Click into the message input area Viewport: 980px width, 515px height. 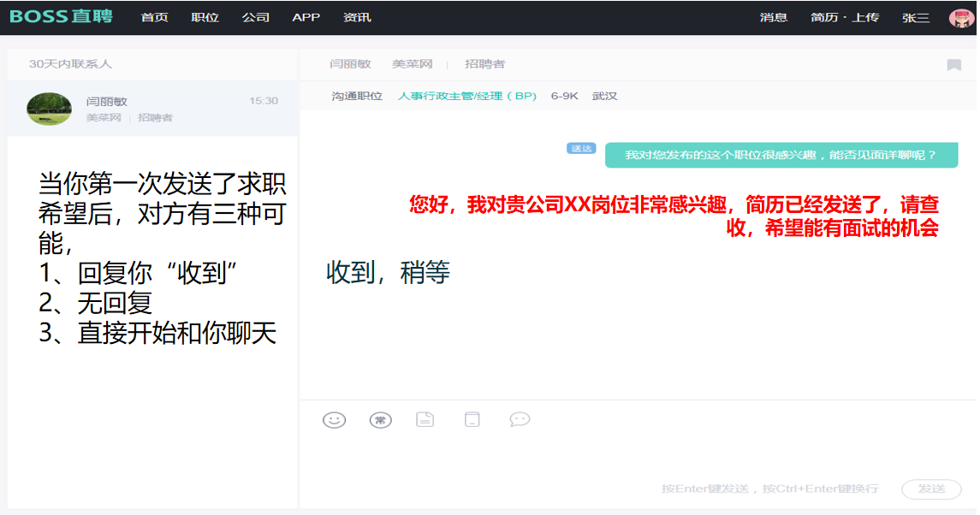coord(636,455)
